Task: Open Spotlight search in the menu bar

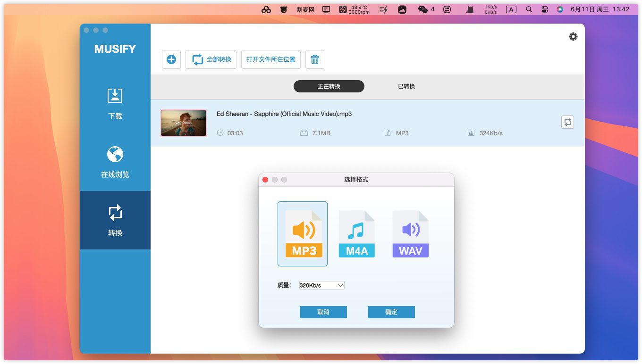Action: [x=529, y=9]
